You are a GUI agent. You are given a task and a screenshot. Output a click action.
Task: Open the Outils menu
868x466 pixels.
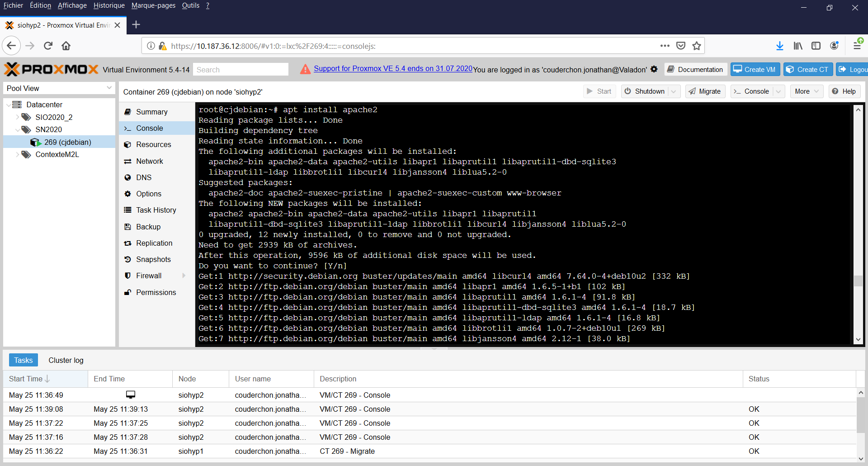pyautogui.click(x=191, y=5)
